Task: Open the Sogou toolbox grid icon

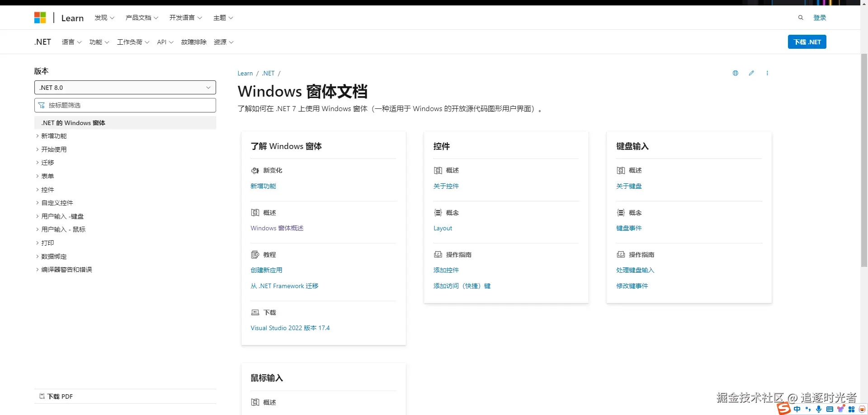Action: coord(852,409)
